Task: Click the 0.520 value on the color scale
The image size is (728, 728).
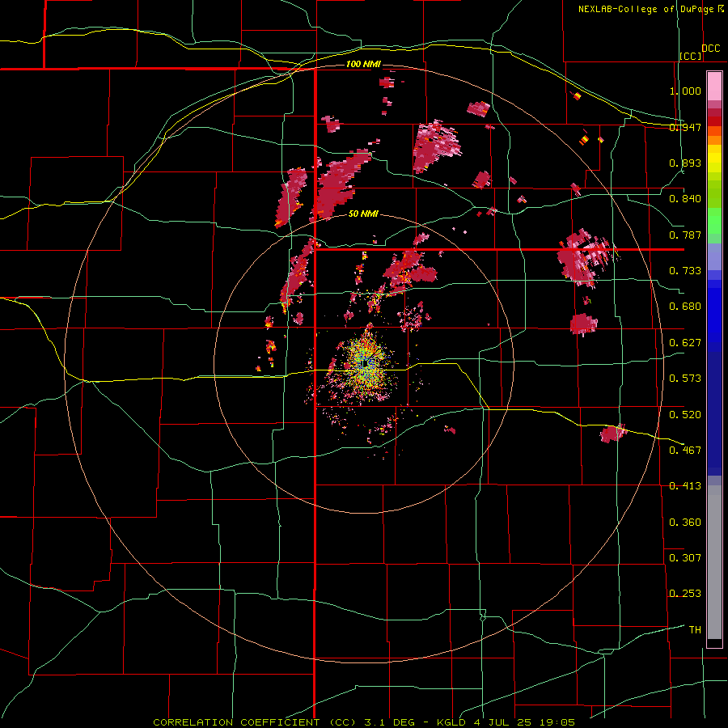Action: [685, 415]
